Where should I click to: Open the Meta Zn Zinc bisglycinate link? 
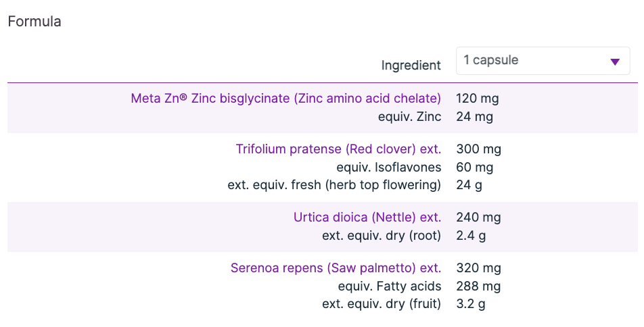pyautogui.click(x=285, y=99)
